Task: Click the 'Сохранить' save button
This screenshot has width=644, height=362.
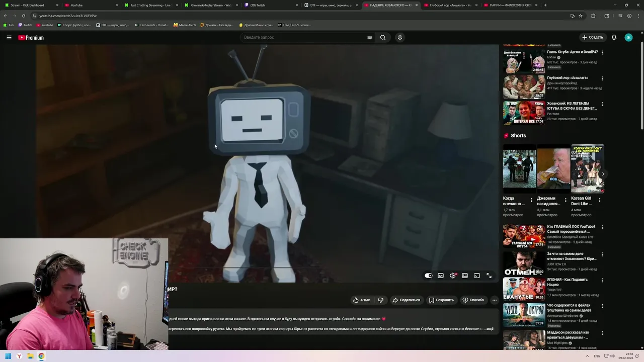Action: (x=441, y=300)
